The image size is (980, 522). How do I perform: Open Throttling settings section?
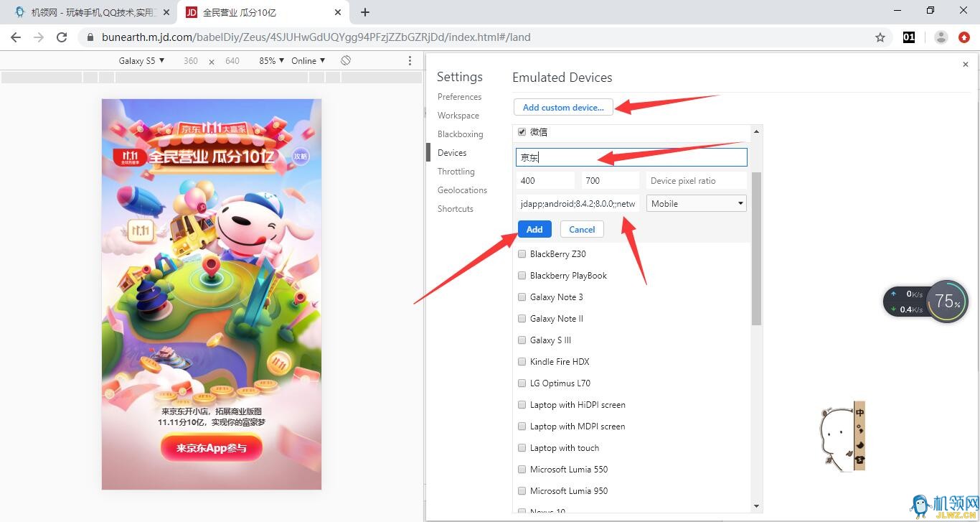click(x=456, y=172)
